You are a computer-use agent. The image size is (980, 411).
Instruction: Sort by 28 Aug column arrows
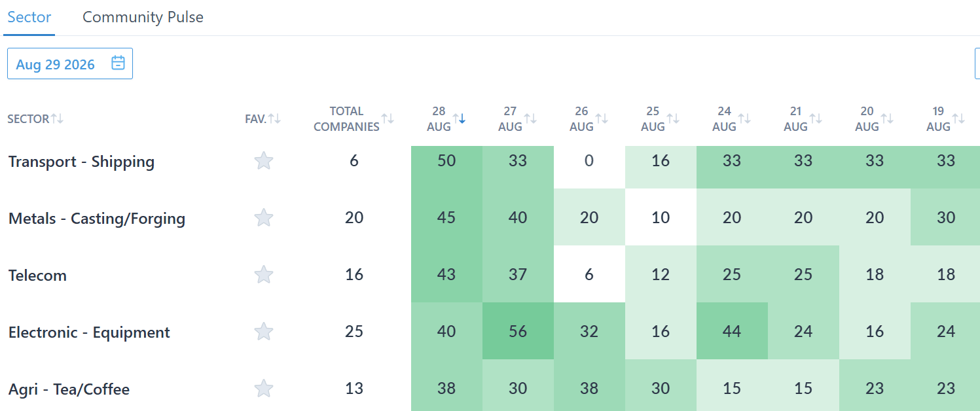459,118
